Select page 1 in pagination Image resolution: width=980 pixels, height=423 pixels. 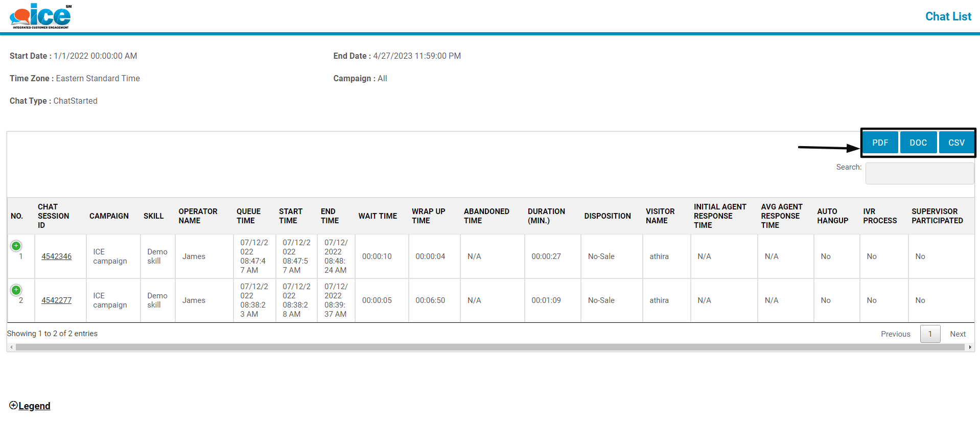(930, 334)
